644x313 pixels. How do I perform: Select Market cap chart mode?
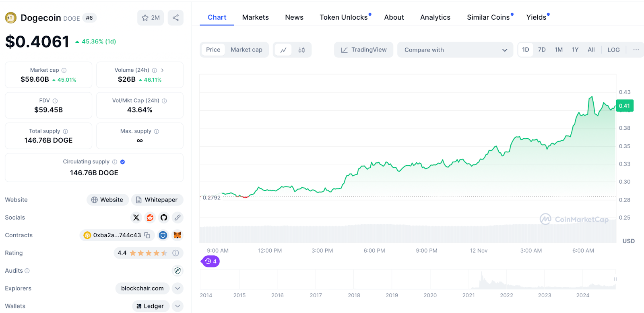click(x=246, y=50)
